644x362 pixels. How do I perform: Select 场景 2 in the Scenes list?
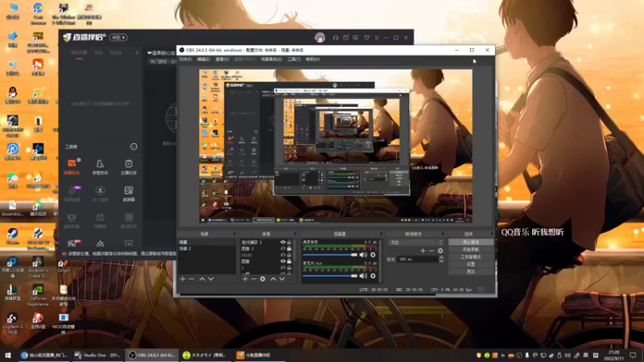pyautogui.click(x=206, y=249)
